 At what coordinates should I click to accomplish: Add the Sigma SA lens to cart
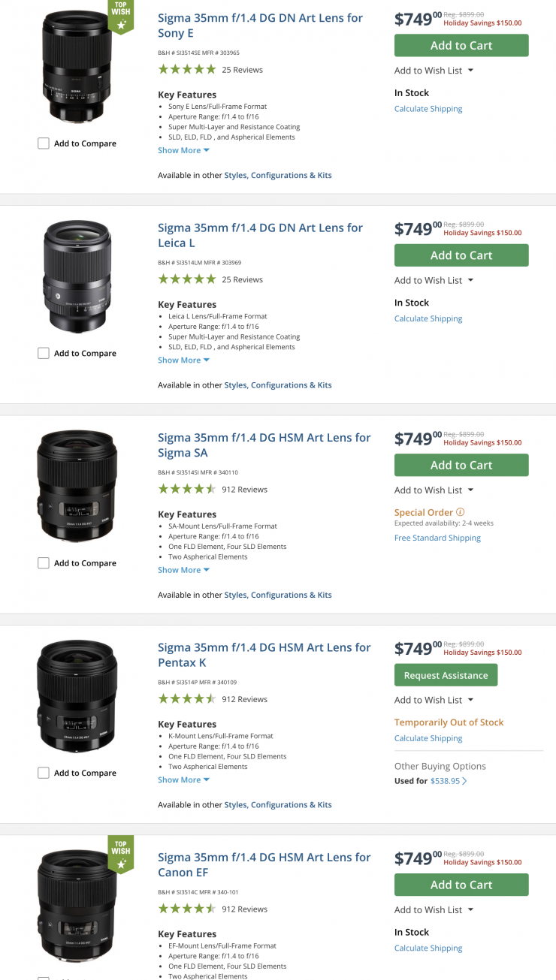(461, 465)
